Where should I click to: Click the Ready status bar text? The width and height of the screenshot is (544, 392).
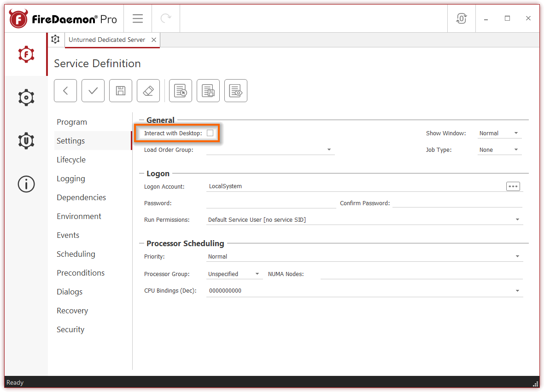tap(15, 383)
